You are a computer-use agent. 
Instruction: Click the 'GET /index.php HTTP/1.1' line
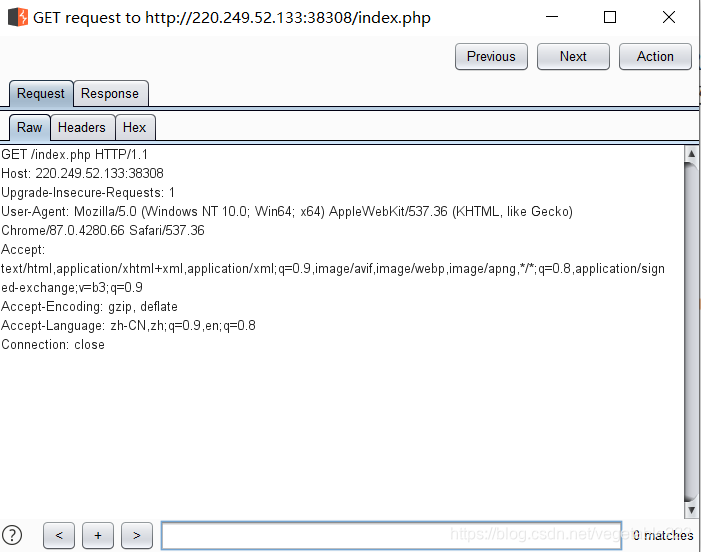[x=74, y=155]
